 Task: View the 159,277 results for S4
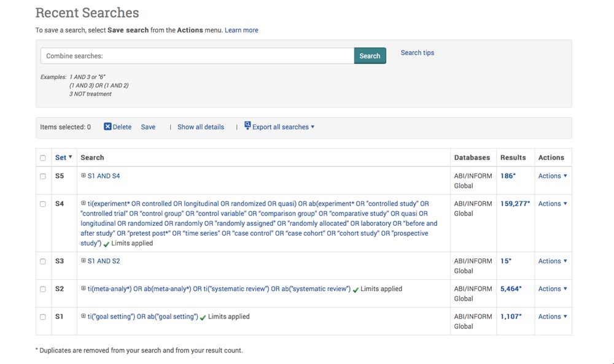pyautogui.click(x=515, y=204)
